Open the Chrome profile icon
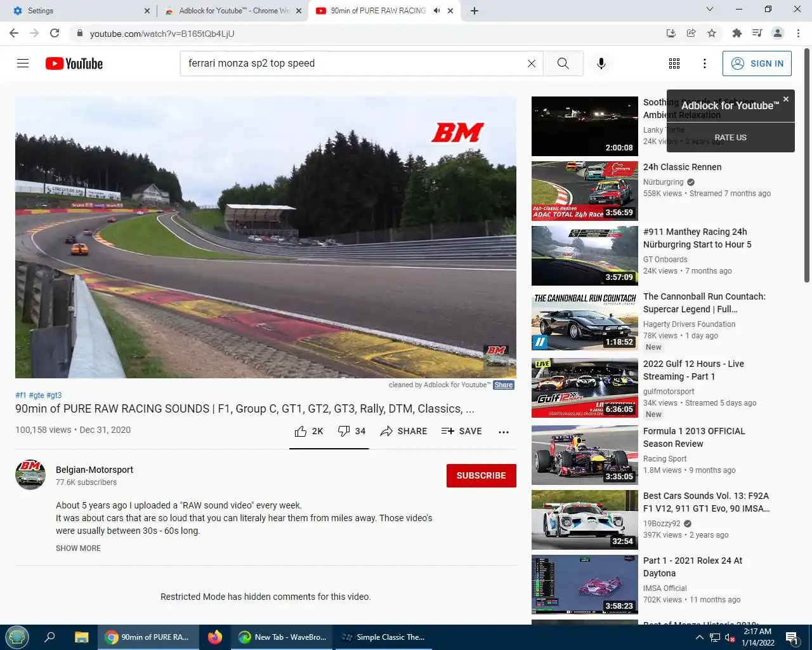 coord(778,33)
